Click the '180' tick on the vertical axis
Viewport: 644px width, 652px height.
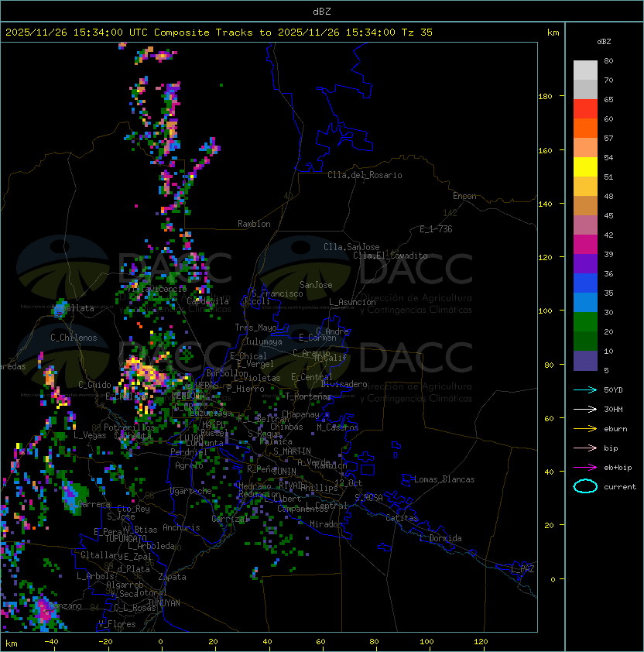click(545, 97)
